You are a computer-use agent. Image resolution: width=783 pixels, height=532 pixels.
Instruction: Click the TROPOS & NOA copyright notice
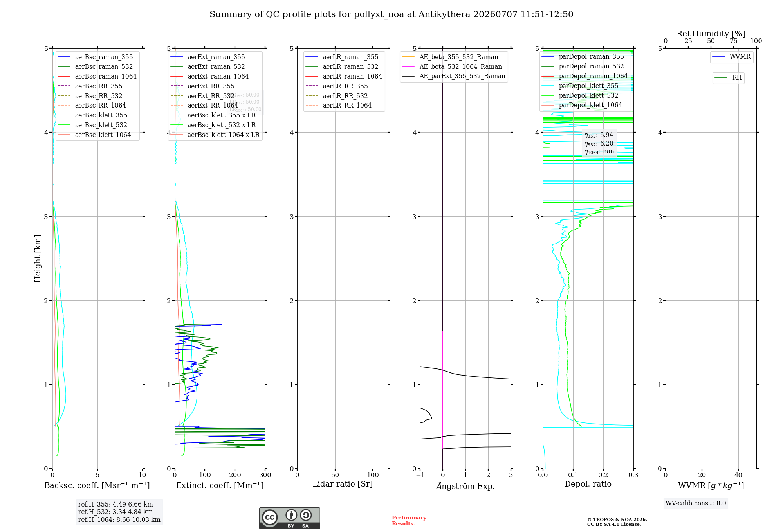617,522
